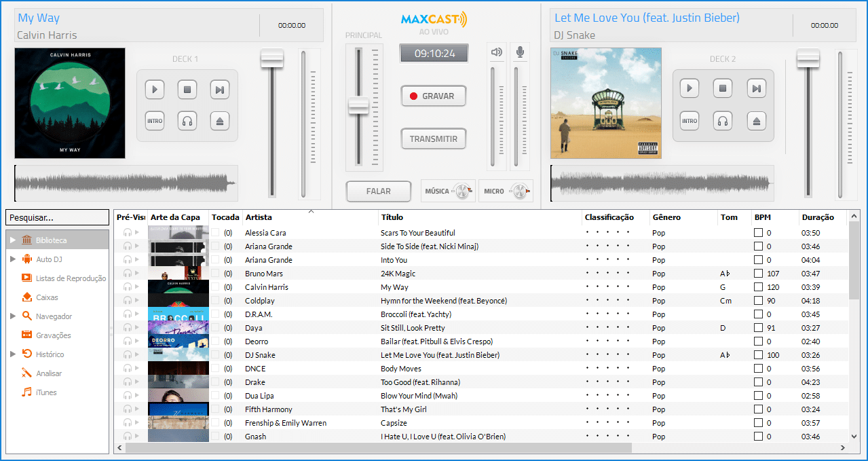The width and height of the screenshot is (868, 461).
Task: Expand the Histórico section
Action: coord(12,354)
